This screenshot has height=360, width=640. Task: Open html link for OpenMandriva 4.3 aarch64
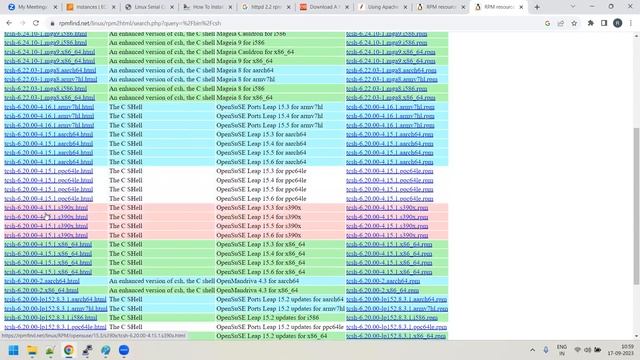point(42,281)
